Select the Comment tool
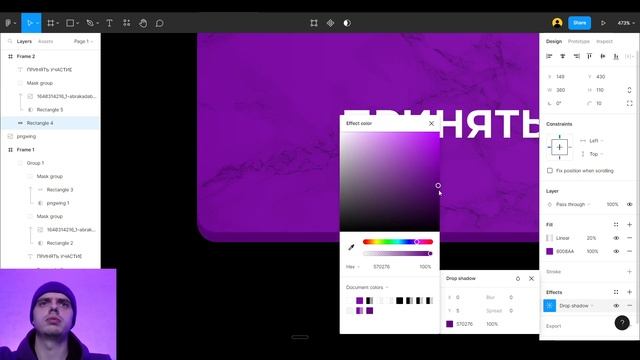 (160, 23)
